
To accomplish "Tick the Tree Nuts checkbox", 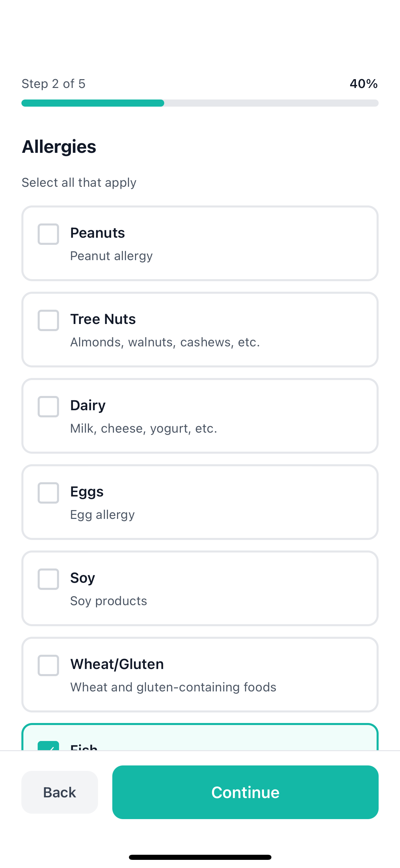I will 48,320.
